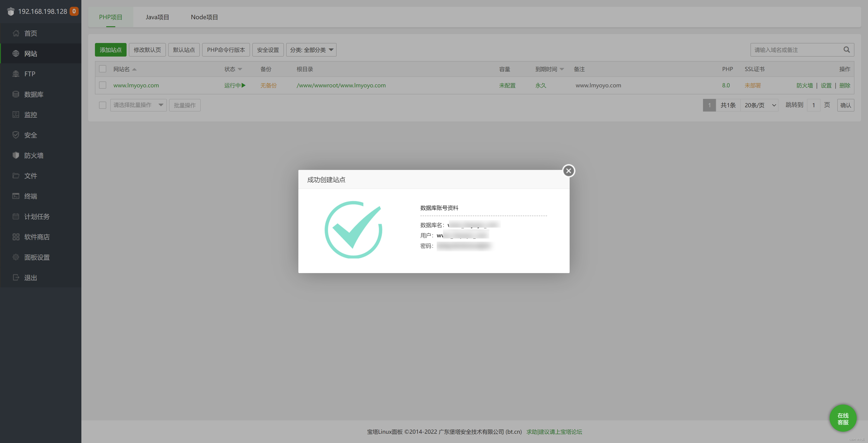
Task: Click the grid icon beside 软件商店
Action: (16, 236)
